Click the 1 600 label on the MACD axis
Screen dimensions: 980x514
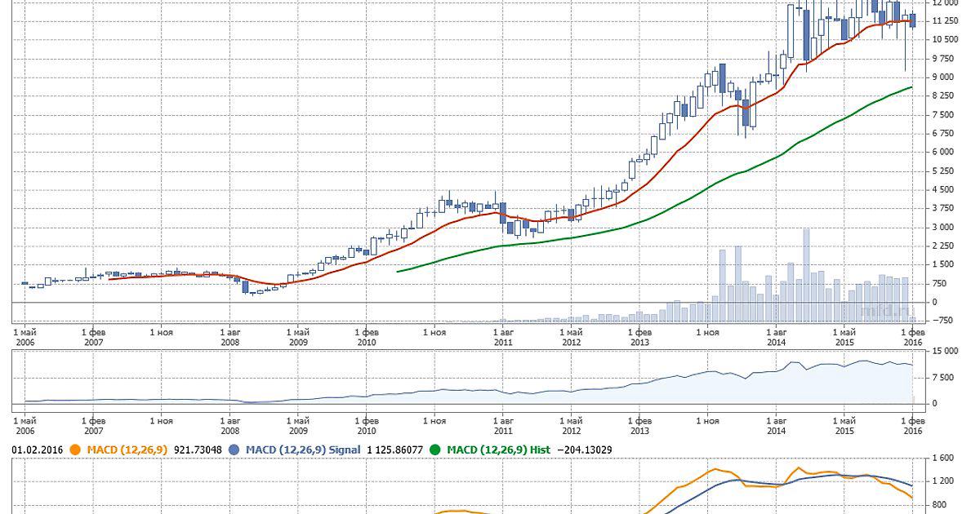pyautogui.click(x=946, y=459)
